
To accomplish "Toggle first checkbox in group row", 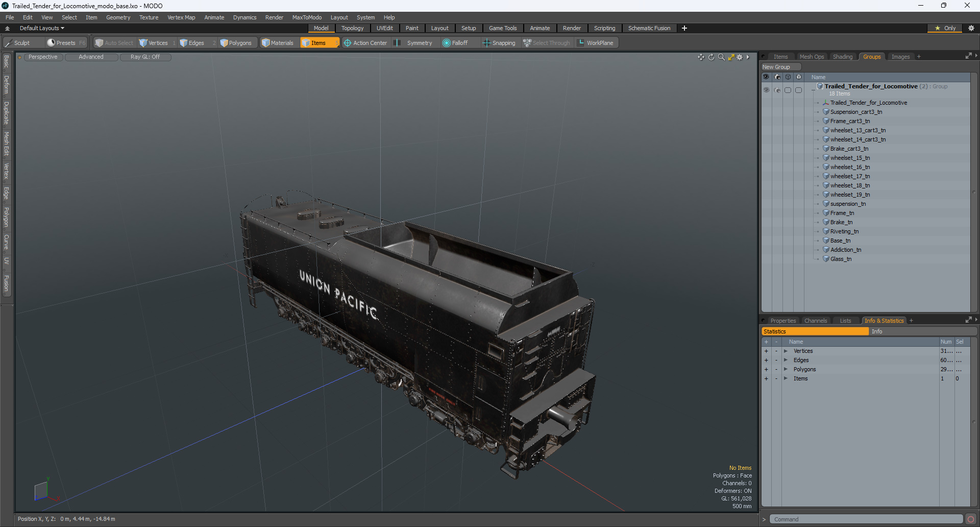I will (788, 90).
